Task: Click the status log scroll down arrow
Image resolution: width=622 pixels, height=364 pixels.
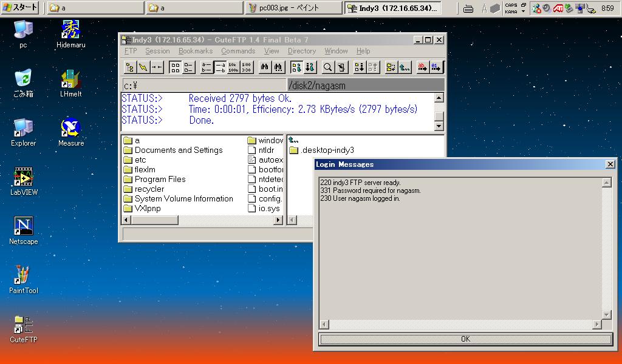Action: click(x=439, y=126)
